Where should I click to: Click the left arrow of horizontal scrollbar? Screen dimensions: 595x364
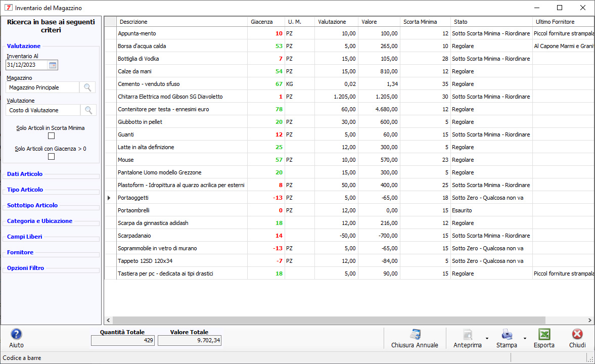[109, 320]
